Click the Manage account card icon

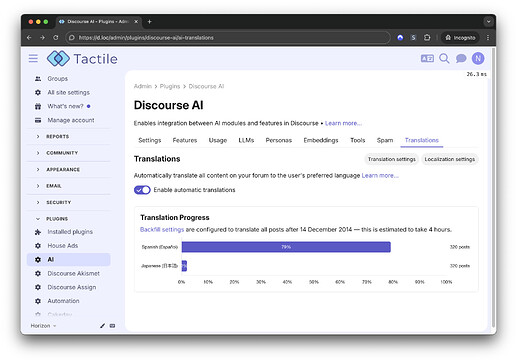(x=38, y=120)
